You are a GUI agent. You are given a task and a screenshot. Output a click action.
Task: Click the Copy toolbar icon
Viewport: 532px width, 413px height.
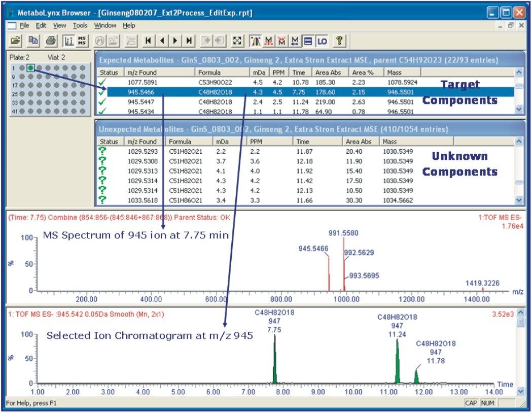(33, 41)
